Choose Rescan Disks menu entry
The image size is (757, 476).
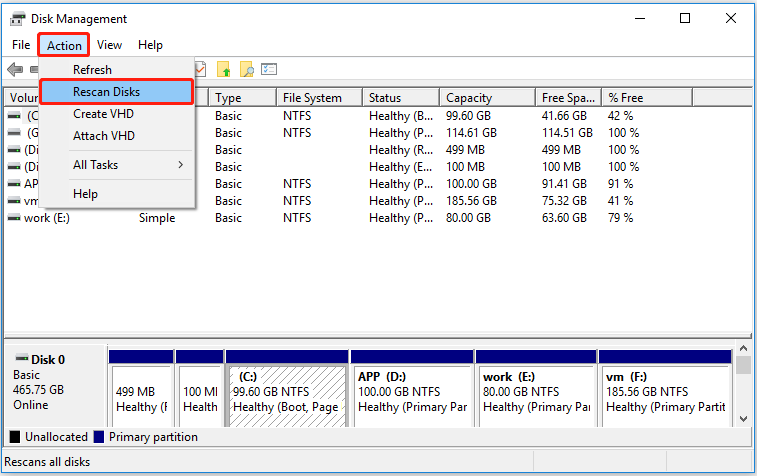point(117,92)
